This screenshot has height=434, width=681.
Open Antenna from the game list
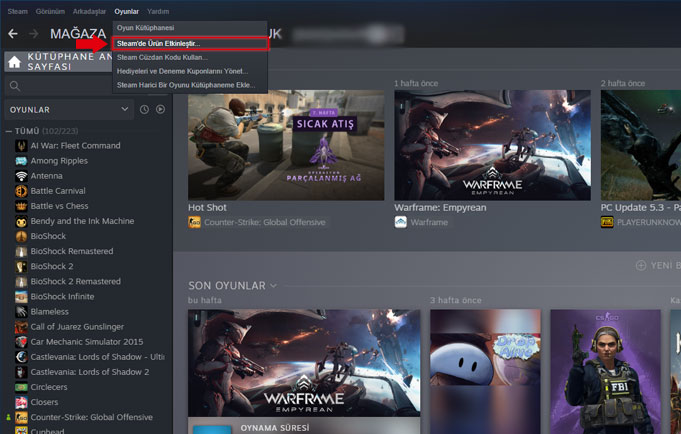[x=46, y=176]
